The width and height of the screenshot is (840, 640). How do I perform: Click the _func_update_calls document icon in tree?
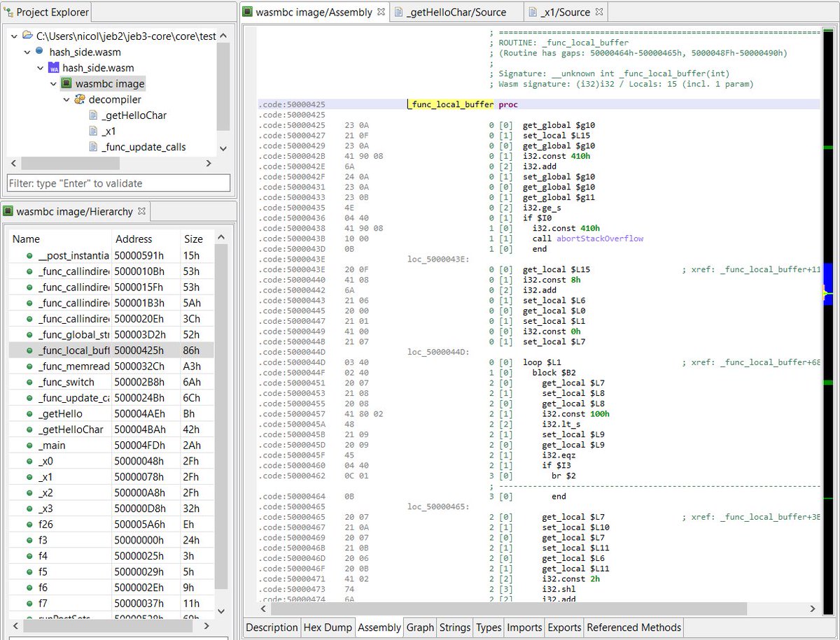click(x=93, y=147)
